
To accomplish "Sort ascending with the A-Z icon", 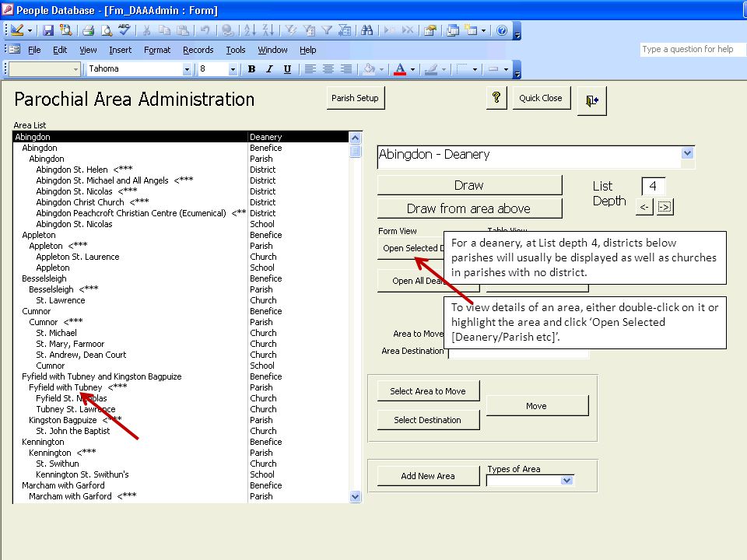I will point(250,30).
